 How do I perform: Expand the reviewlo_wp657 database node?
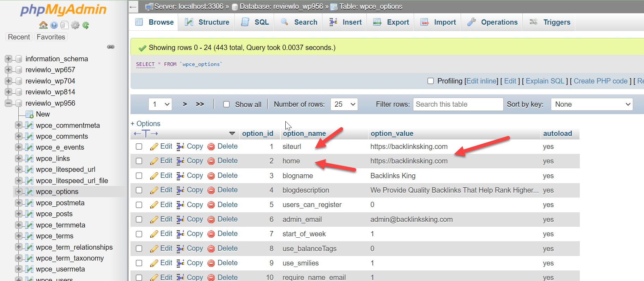tap(8, 70)
